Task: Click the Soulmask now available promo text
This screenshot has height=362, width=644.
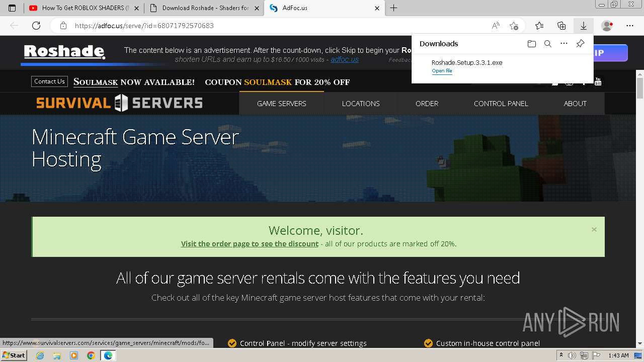Action: click(134, 82)
